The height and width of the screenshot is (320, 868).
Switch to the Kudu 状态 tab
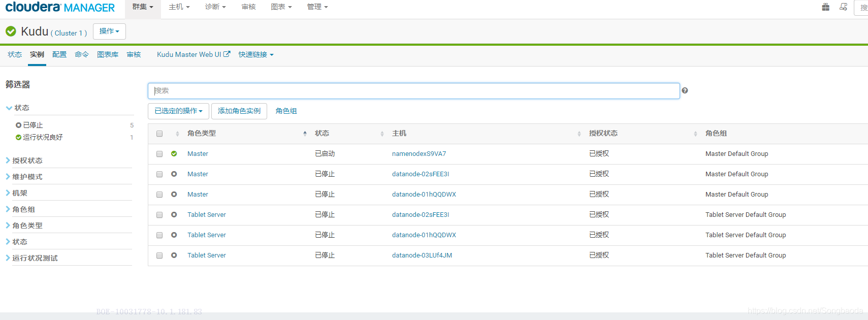15,54
